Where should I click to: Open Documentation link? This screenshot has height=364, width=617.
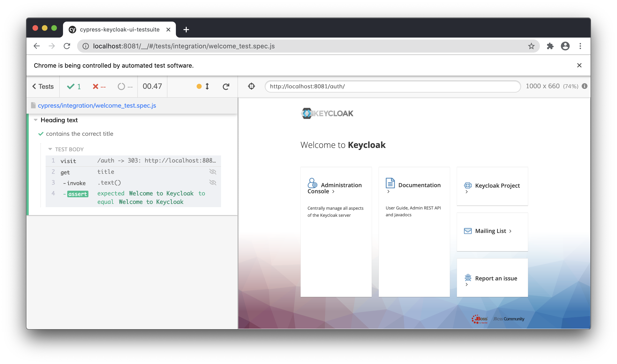tap(419, 185)
